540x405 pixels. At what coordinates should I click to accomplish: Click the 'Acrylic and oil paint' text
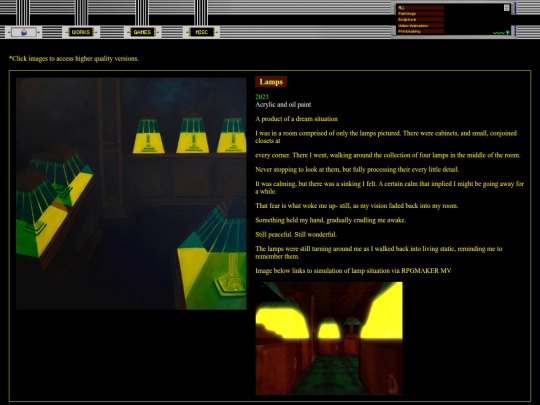pos(283,104)
